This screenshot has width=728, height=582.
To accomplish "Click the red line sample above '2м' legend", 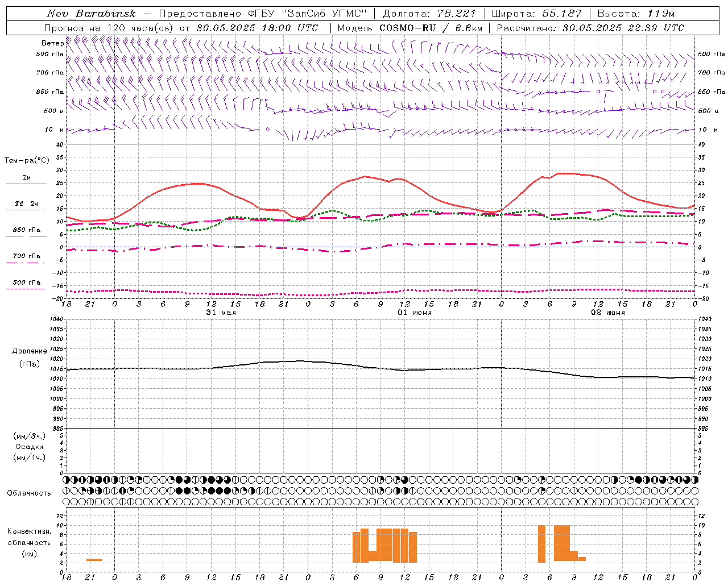I will point(26,184).
